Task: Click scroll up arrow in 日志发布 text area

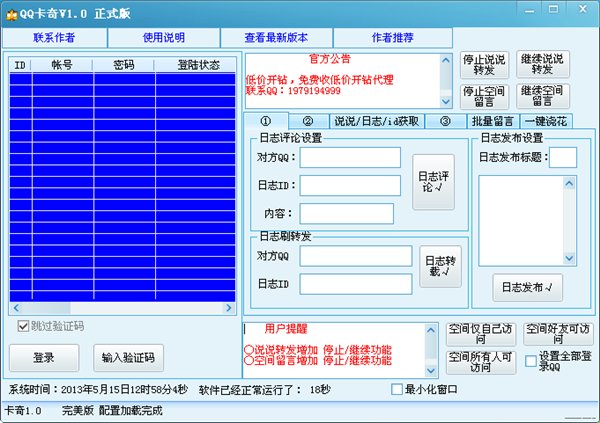Action: [569, 183]
